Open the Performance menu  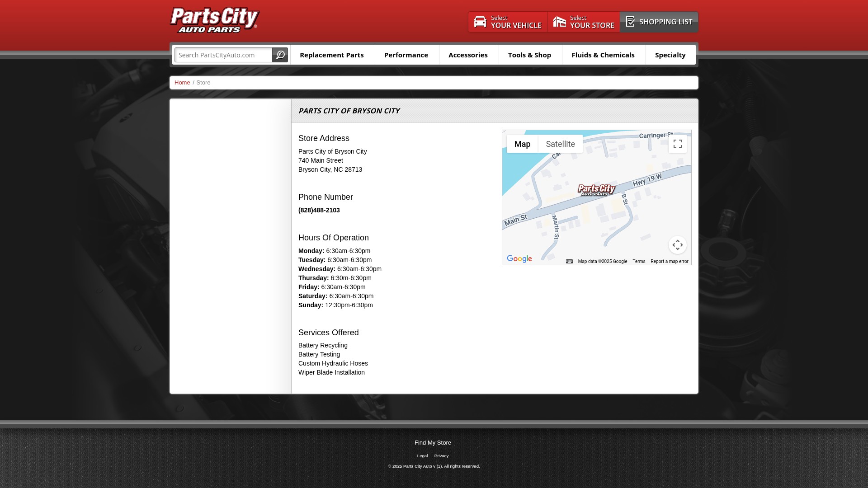coord(406,55)
